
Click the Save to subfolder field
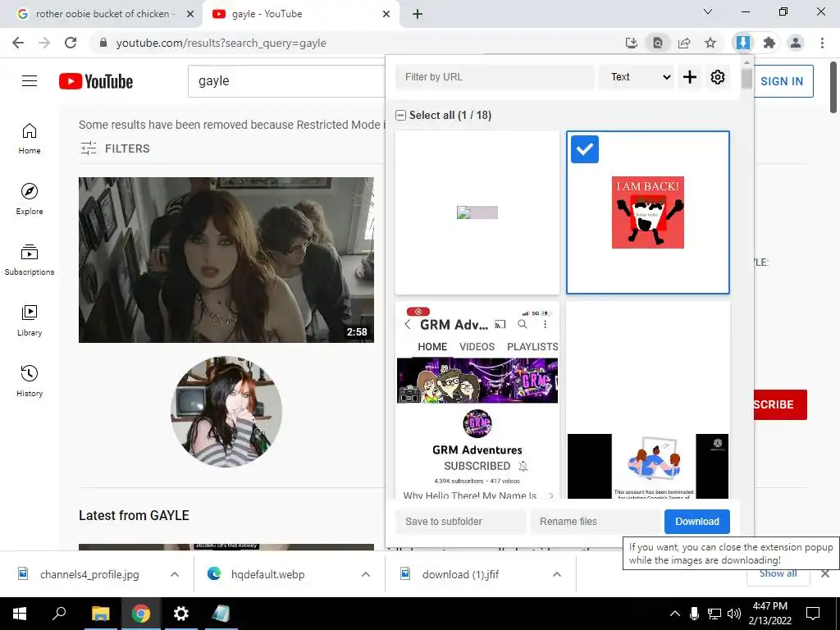[461, 521]
